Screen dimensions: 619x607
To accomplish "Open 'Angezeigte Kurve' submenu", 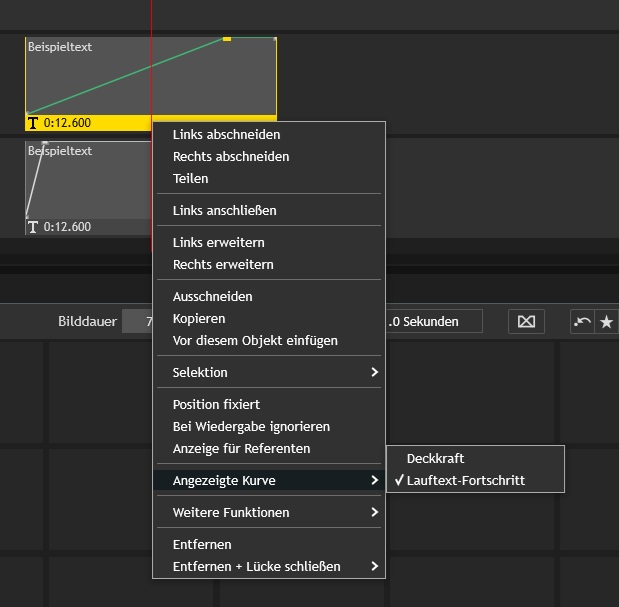I will 269,480.
